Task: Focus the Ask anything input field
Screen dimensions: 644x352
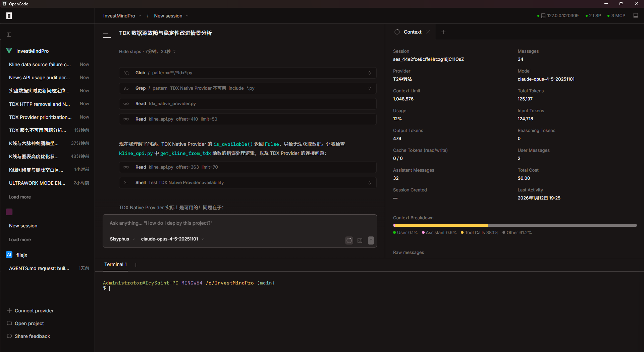Action: coord(239,223)
